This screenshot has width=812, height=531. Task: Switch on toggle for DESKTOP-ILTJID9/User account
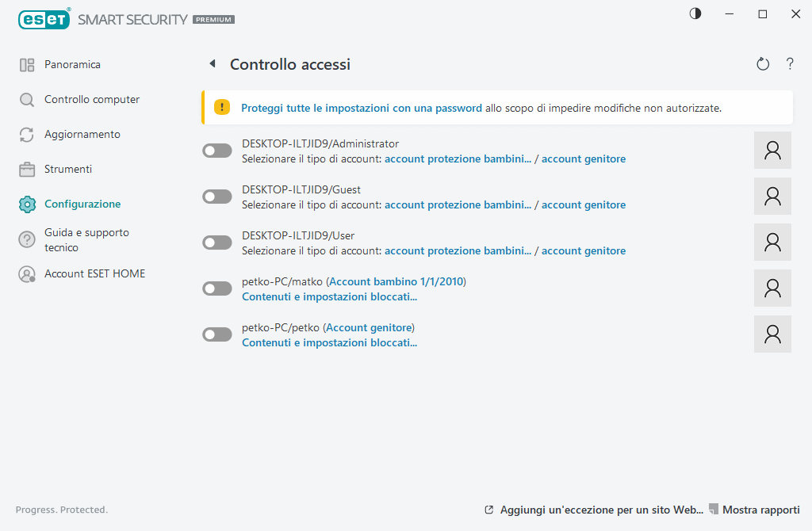217,243
